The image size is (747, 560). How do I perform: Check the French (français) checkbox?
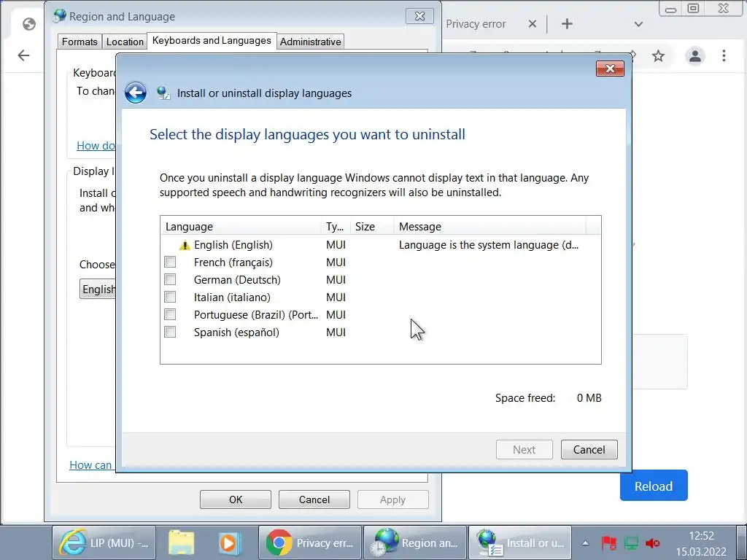(170, 262)
